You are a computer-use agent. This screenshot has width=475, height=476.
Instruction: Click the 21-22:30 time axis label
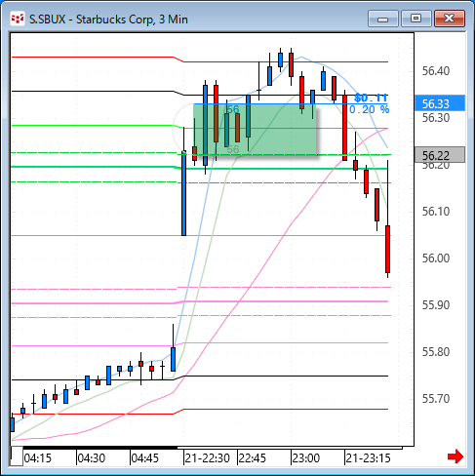coord(208,458)
